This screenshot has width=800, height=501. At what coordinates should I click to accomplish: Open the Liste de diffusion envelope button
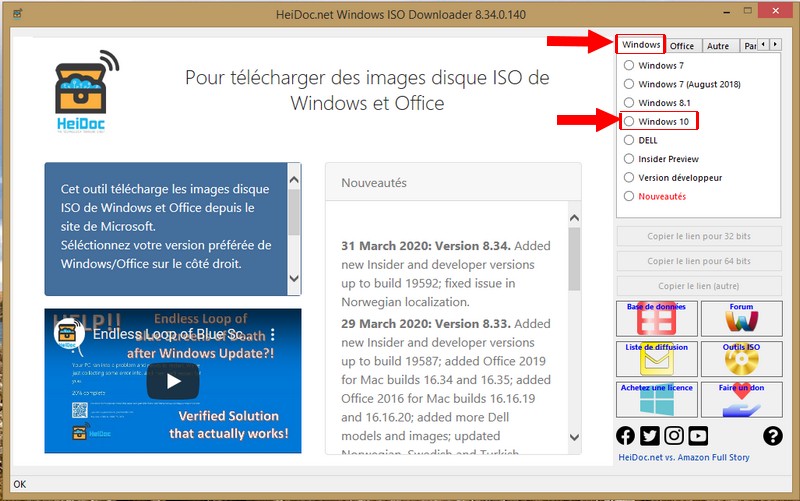(657, 359)
